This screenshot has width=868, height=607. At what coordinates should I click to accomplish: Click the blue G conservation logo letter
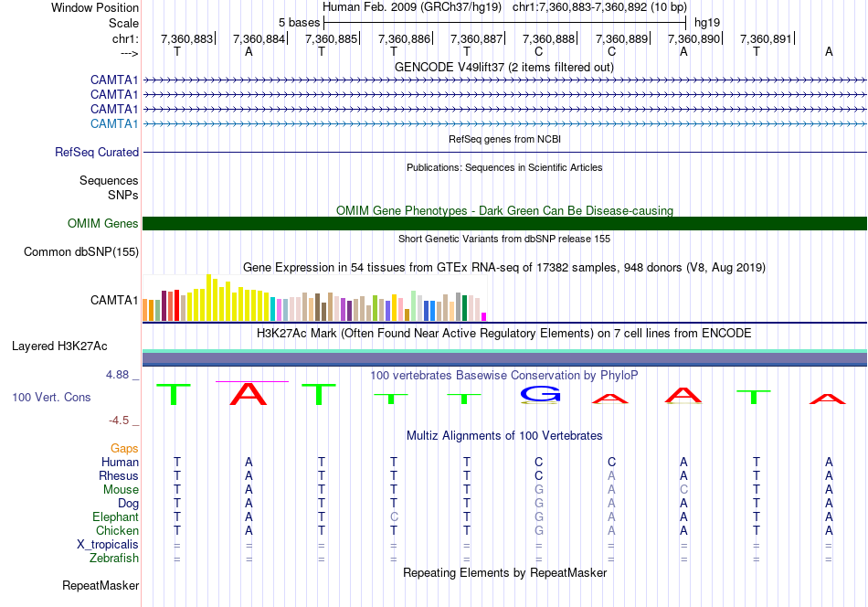click(540, 395)
